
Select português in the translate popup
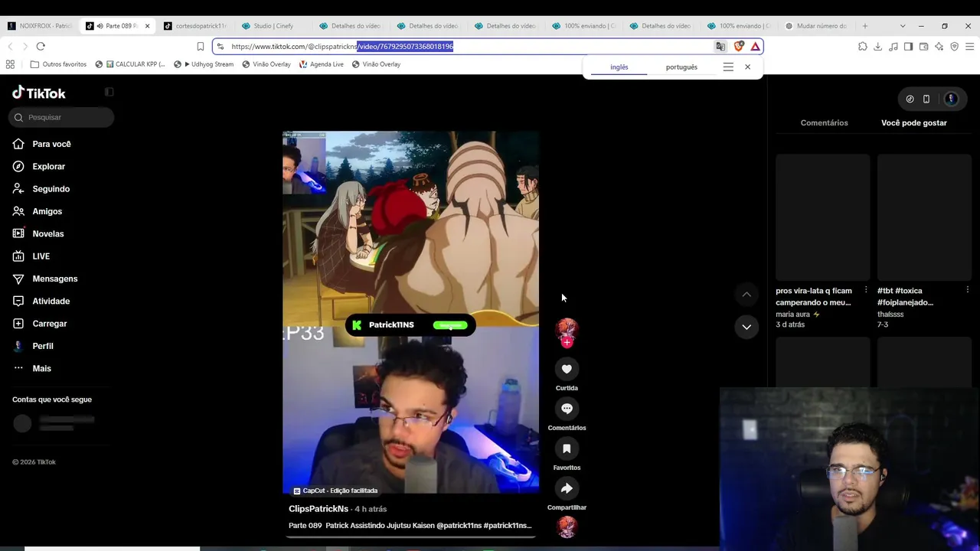click(681, 67)
